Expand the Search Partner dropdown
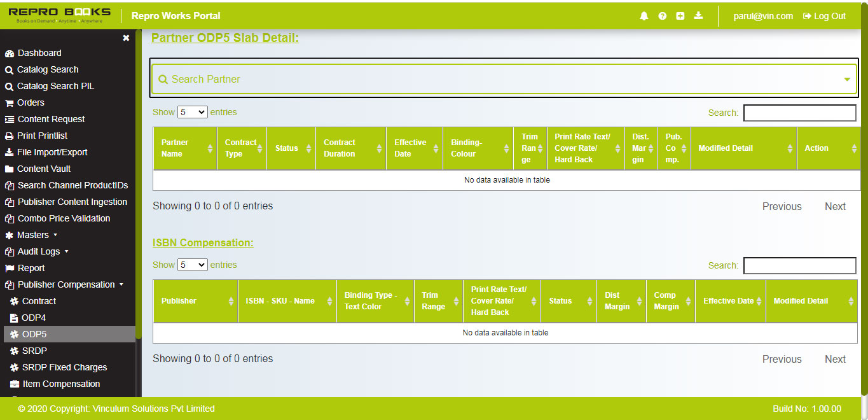This screenshot has width=868, height=420. coord(846,80)
